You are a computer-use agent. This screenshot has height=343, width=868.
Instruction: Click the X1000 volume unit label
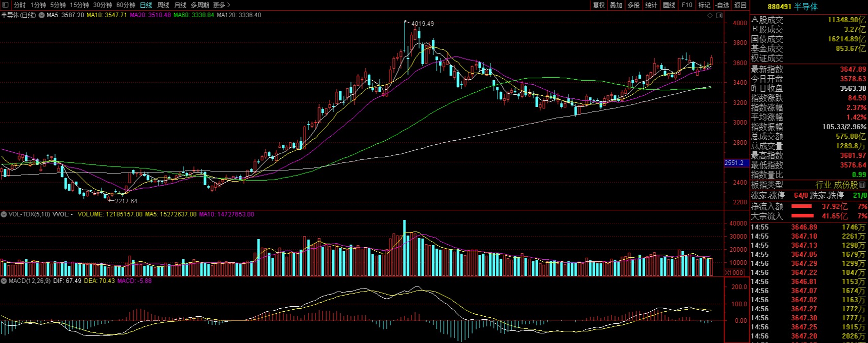click(x=734, y=272)
